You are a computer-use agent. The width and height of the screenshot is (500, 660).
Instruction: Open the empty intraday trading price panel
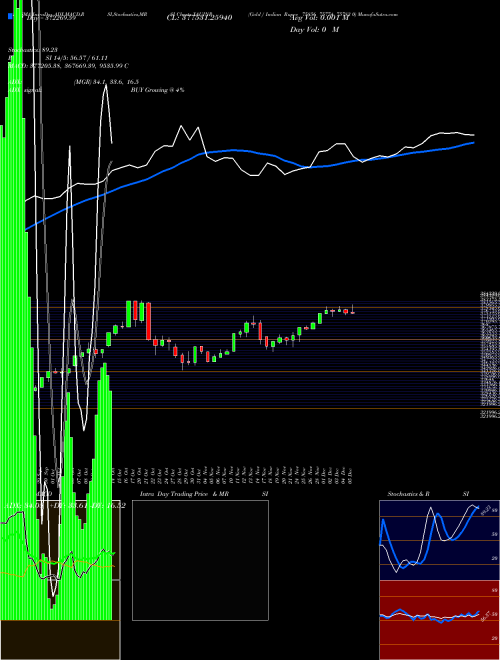(x=200, y=560)
